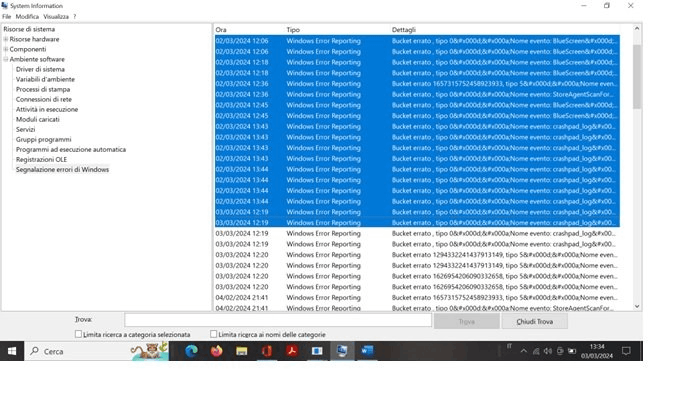This screenshot has height=414, width=680.
Task: Open the Windows Start menu
Action: (x=12, y=351)
